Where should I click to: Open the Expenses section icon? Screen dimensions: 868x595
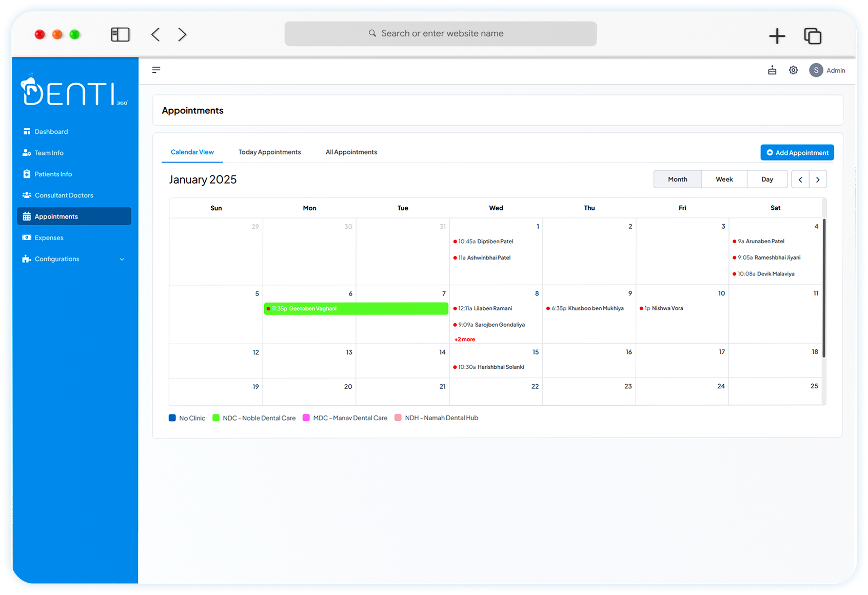28,237
